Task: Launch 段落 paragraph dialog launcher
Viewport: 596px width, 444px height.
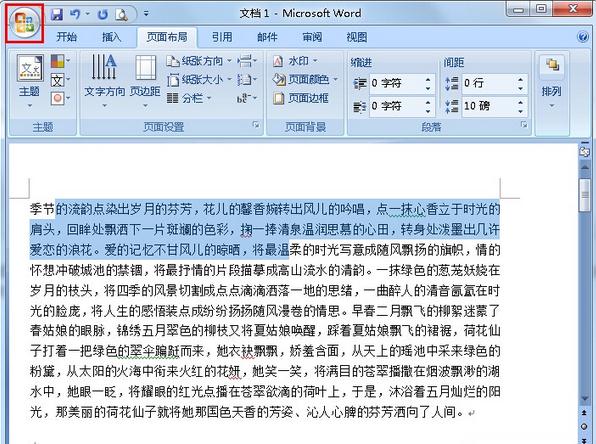Action: [524, 125]
